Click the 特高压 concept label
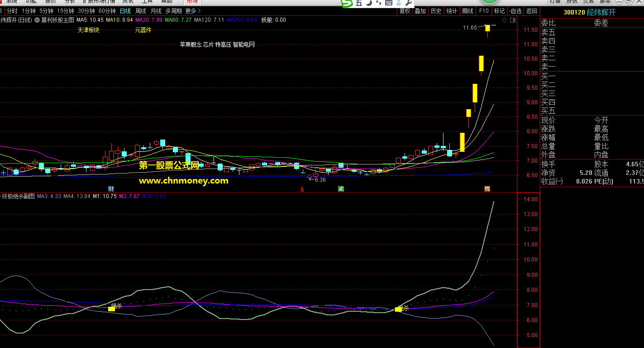The image size is (644, 348). (x=223, y=44)
